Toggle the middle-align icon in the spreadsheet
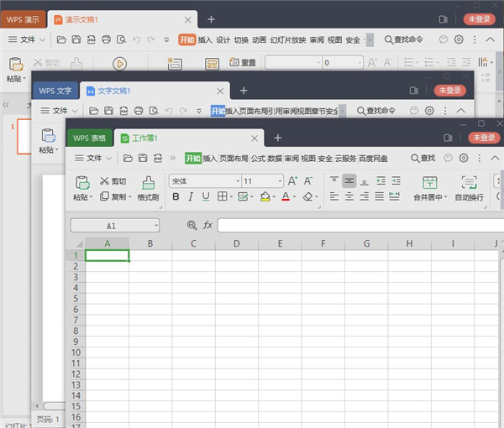Screen dimensions: 504x428 click(349, 181)
